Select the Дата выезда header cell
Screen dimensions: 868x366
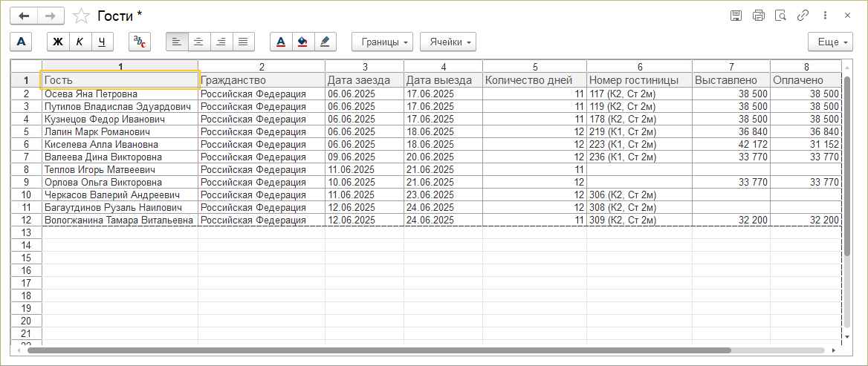(443, 80)
